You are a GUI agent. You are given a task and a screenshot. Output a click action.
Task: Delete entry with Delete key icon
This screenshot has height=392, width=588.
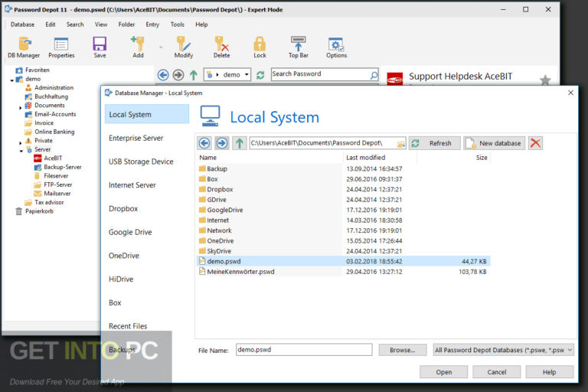point(221,47)
